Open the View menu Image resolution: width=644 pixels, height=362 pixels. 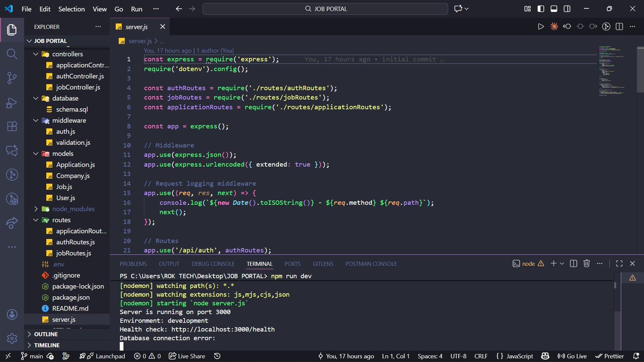click(100, 9)
